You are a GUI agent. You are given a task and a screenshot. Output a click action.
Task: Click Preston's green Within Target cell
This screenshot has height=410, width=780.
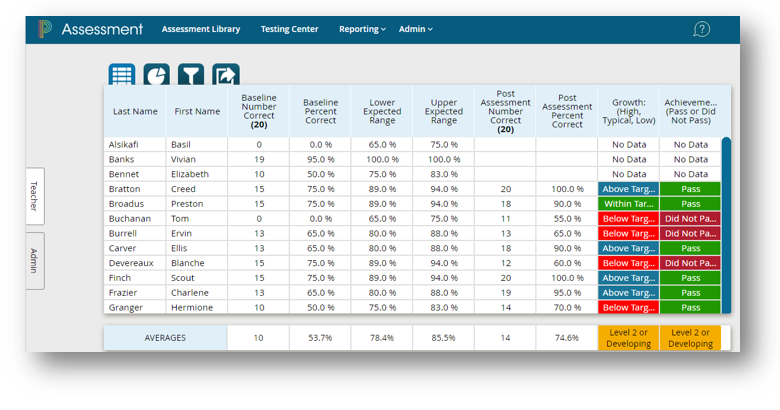(x=628, y=203)
